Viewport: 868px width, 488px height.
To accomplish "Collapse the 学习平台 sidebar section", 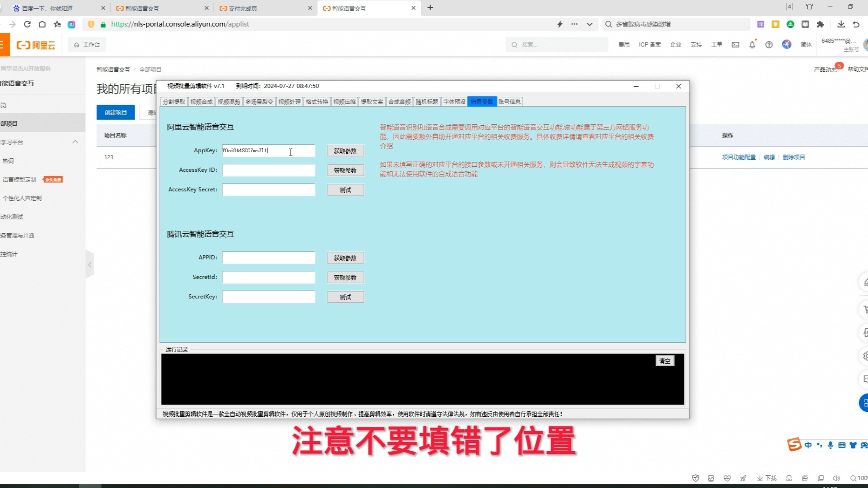I will point(75,142).
